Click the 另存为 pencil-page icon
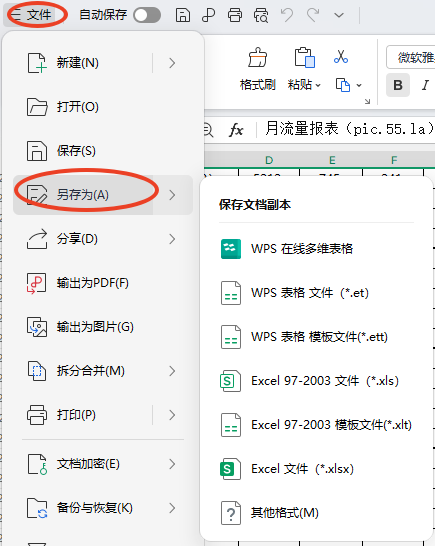Viewport: 435px width, 546px height. (37, 195)
